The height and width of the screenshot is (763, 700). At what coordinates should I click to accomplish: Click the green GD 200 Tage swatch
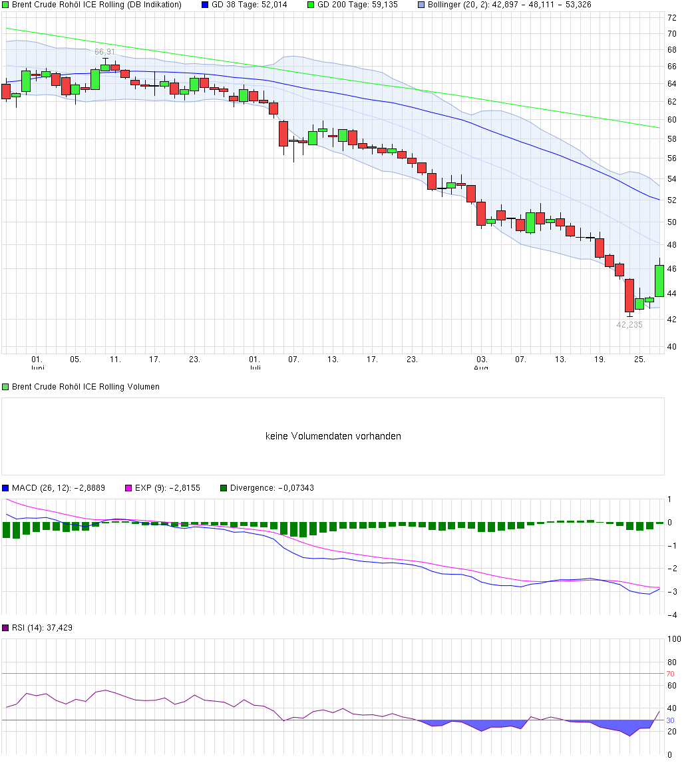point(311,5)
